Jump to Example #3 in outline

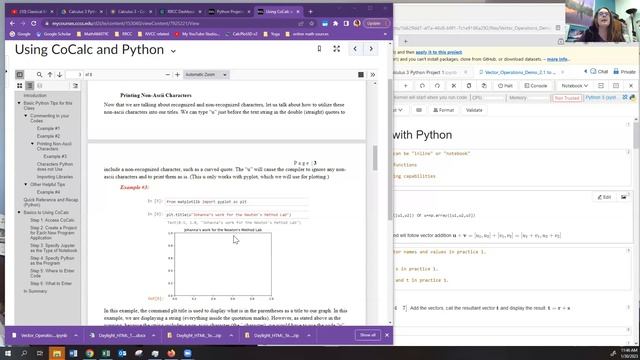pyautogui.click(x=55, y=156)
